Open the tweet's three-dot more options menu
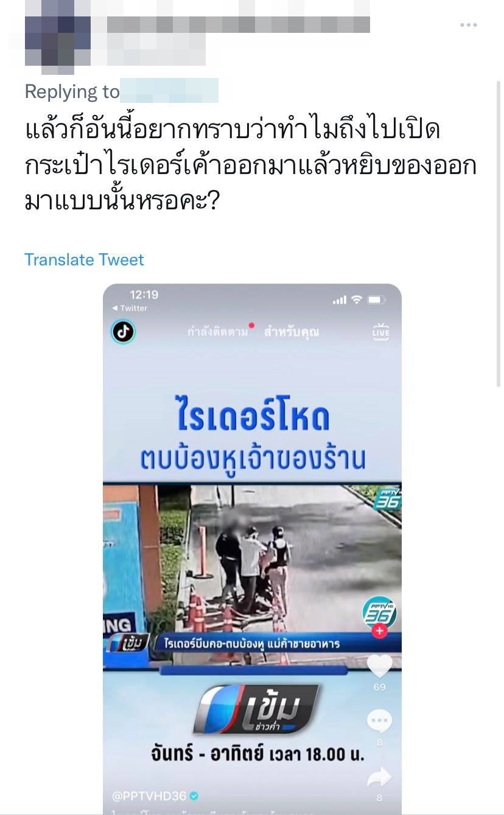 click(x=468, y=25)
